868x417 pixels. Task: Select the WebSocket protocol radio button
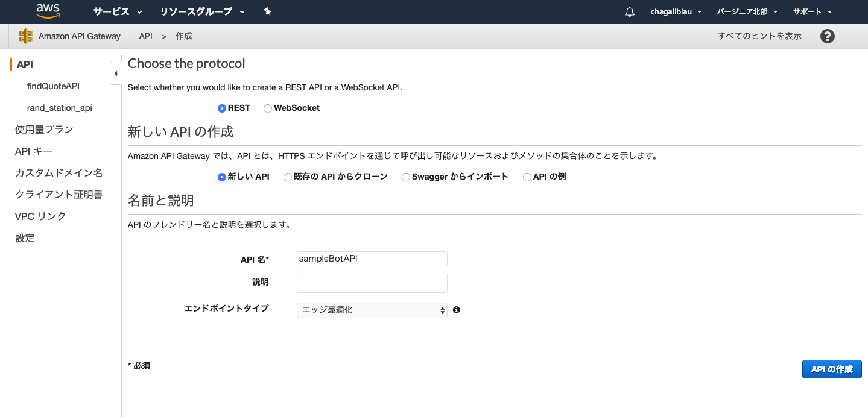268,108
